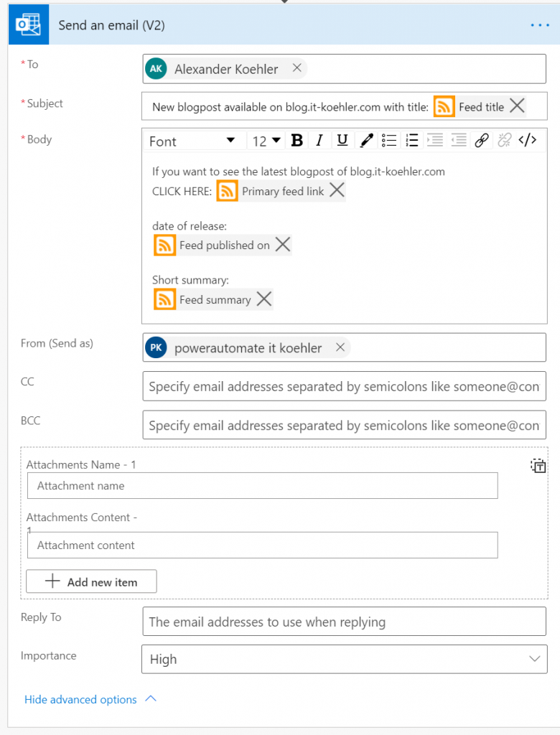Switch to HTML code view

point(528,140)
